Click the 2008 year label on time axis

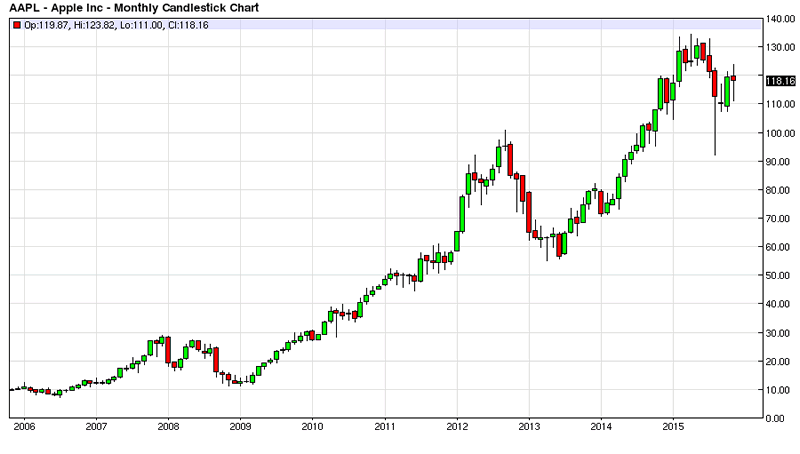point(168,426)
